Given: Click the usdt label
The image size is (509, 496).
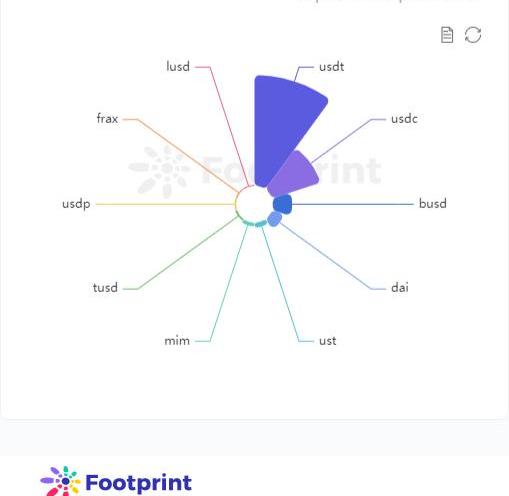Looking at the screenshot, I should pyautogui.click(x=331, y=67).
